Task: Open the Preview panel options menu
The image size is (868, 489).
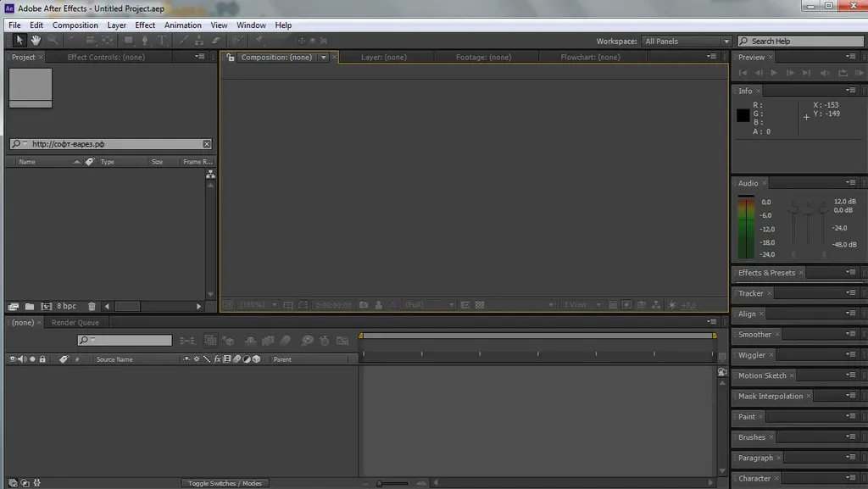Action: coord(851,57)
